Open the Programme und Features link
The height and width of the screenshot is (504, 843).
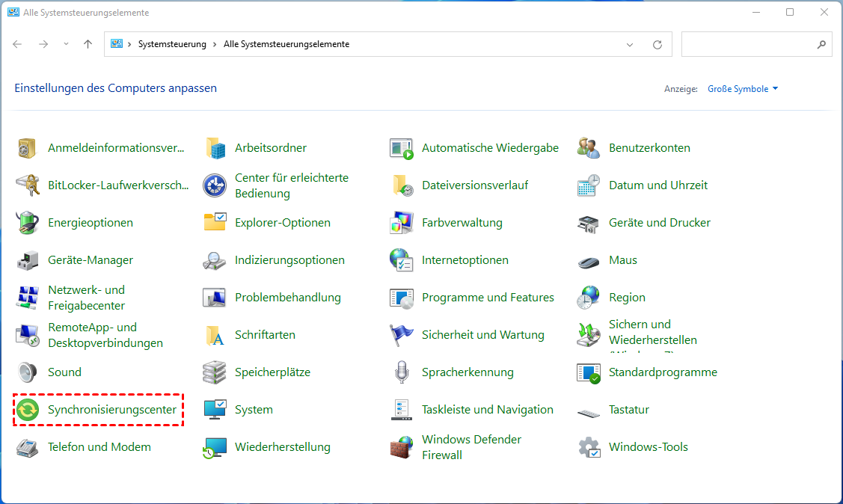(488, 298)
